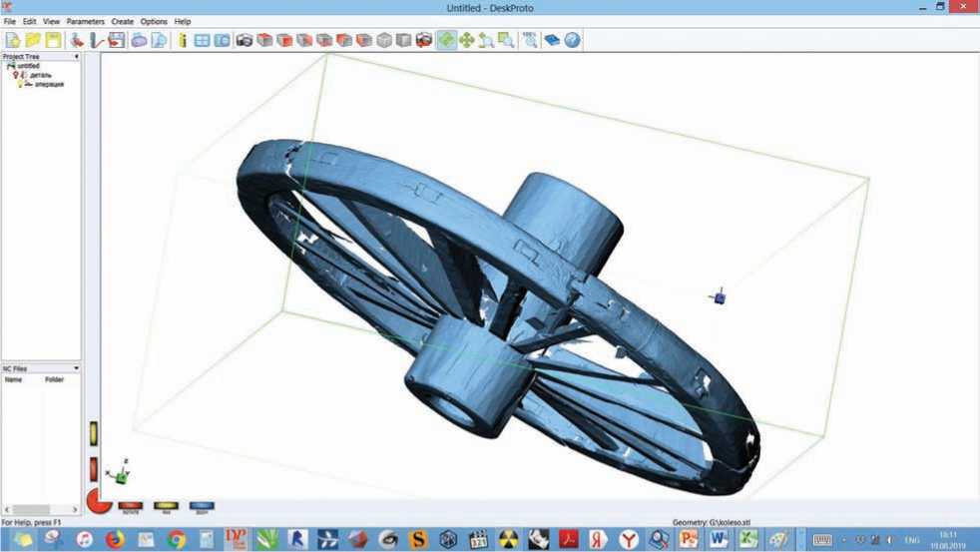Image resolution: width=980 pixels, height=552 pixels.
Task: Click the red circular rotation wheel
Action: coord(98,501)
